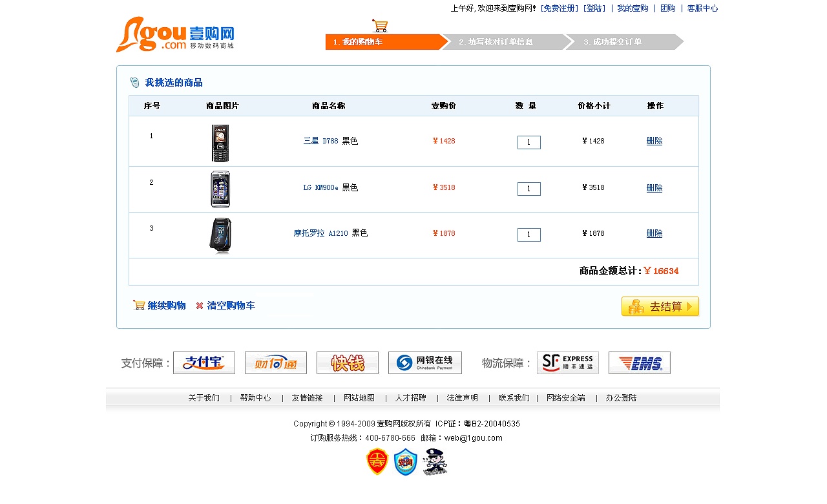Click the email web@1gou.com text
827x504 pixels.
pos(474,438)
